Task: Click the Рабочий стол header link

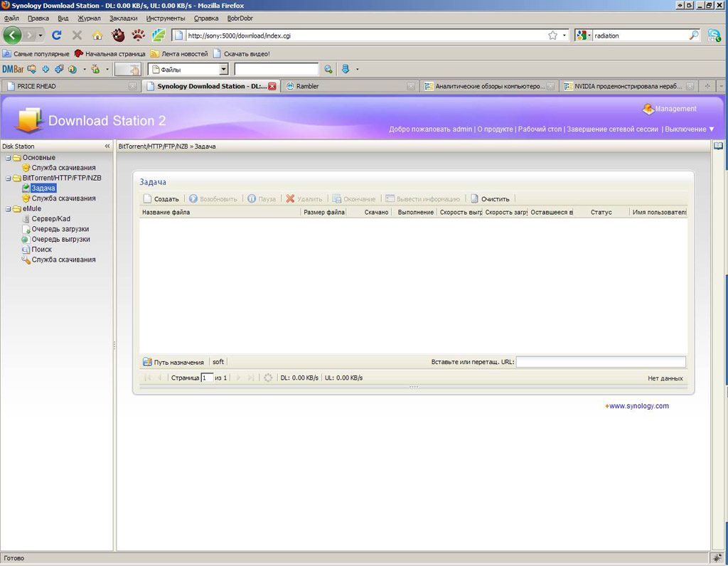Action: (540, 129)
